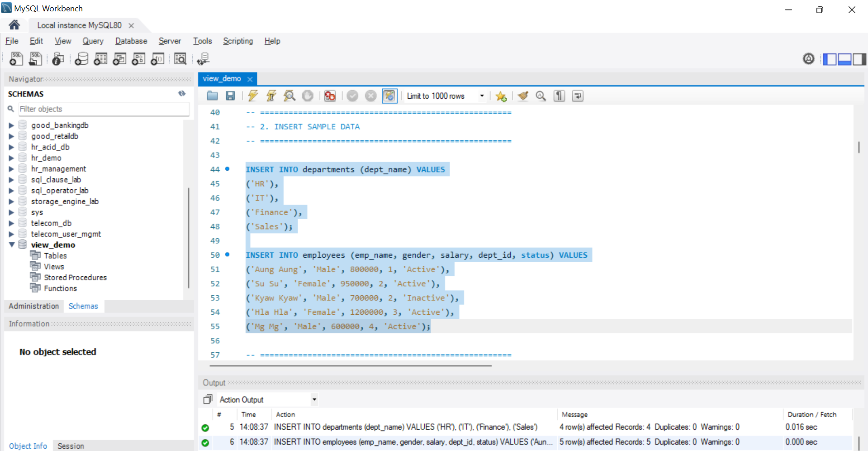Refresh the schemas list icon
This screenshot has height=451, width=868.
click(x=182, y=93)
